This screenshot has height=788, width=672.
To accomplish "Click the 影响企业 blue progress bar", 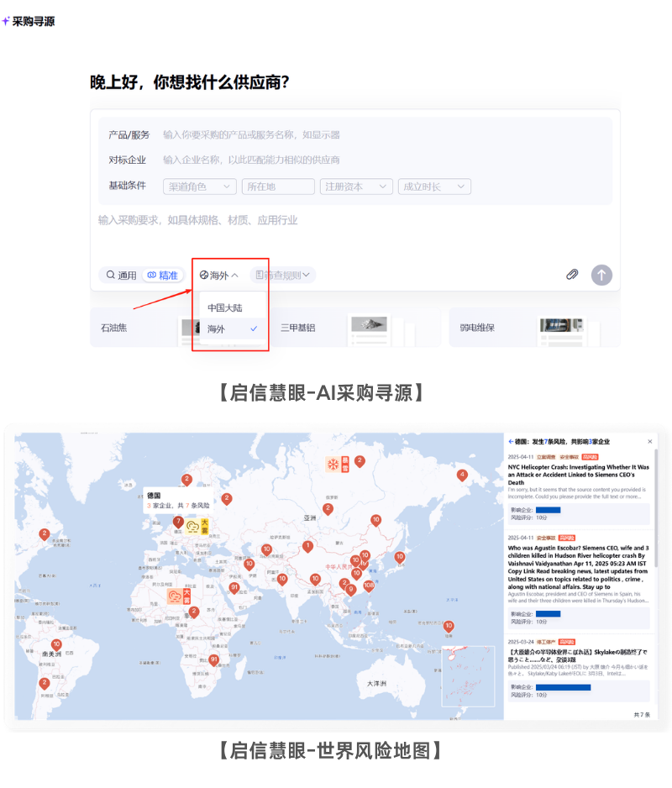I will click(550, 510).
